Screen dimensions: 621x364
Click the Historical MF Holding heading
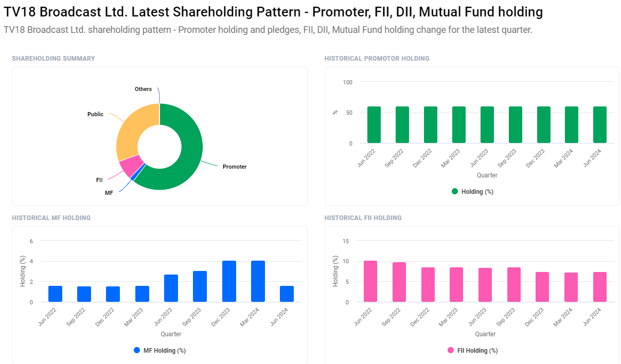point(51,218)
